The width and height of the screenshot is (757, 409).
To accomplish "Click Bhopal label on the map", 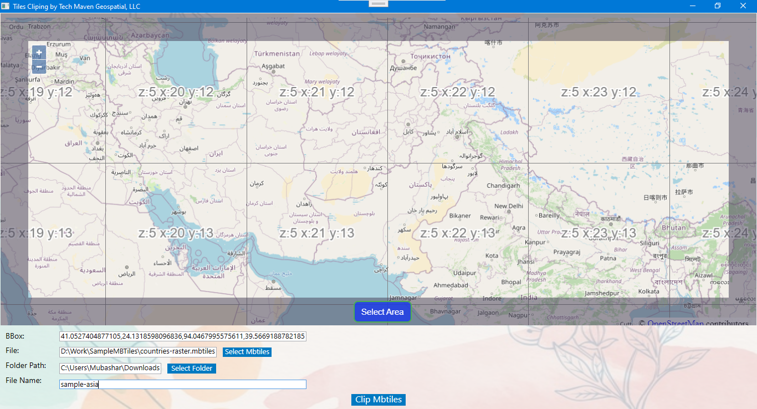I will (x=511, y=282).
